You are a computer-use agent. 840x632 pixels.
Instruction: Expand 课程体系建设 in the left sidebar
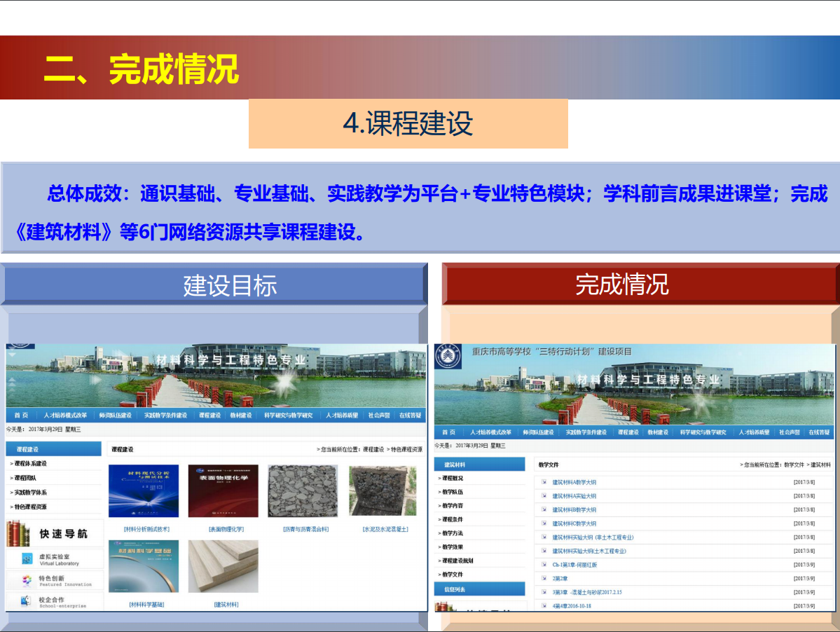[x=31, y=464]
